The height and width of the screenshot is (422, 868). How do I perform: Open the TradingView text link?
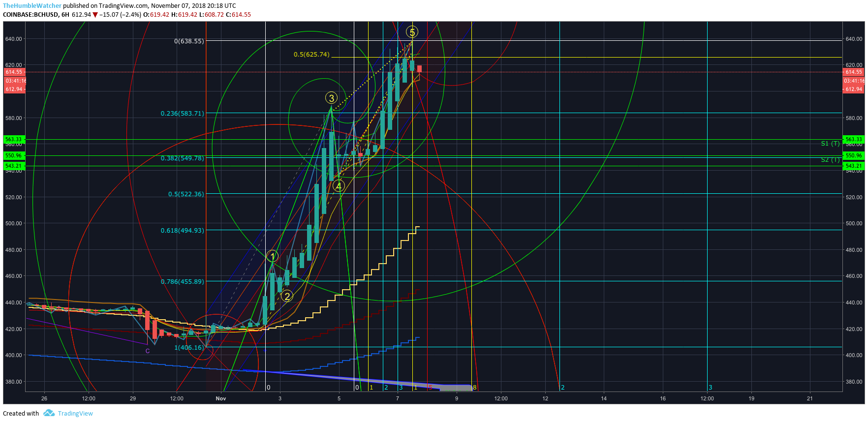point(75,413)
